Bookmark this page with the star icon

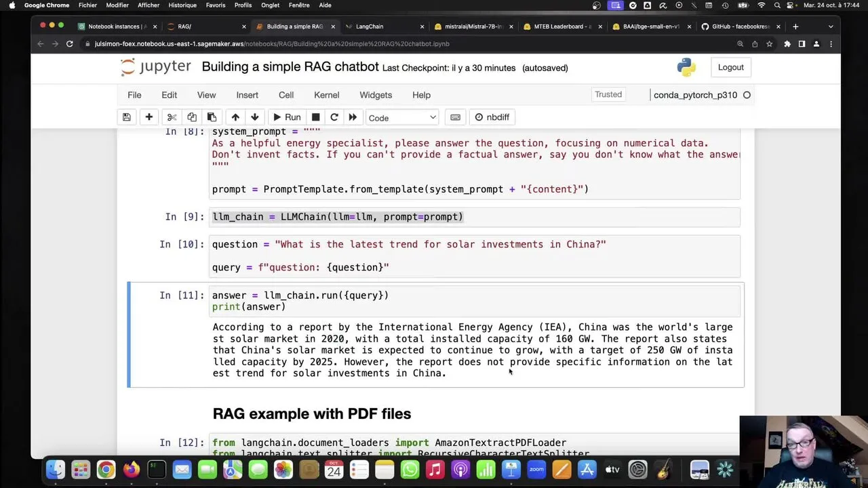(770, 44)
